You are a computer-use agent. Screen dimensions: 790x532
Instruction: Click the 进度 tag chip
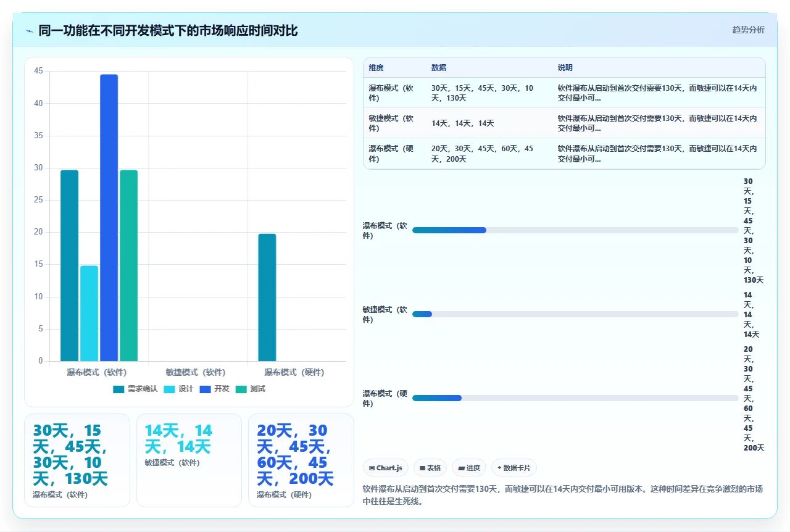tap(469, 468)
